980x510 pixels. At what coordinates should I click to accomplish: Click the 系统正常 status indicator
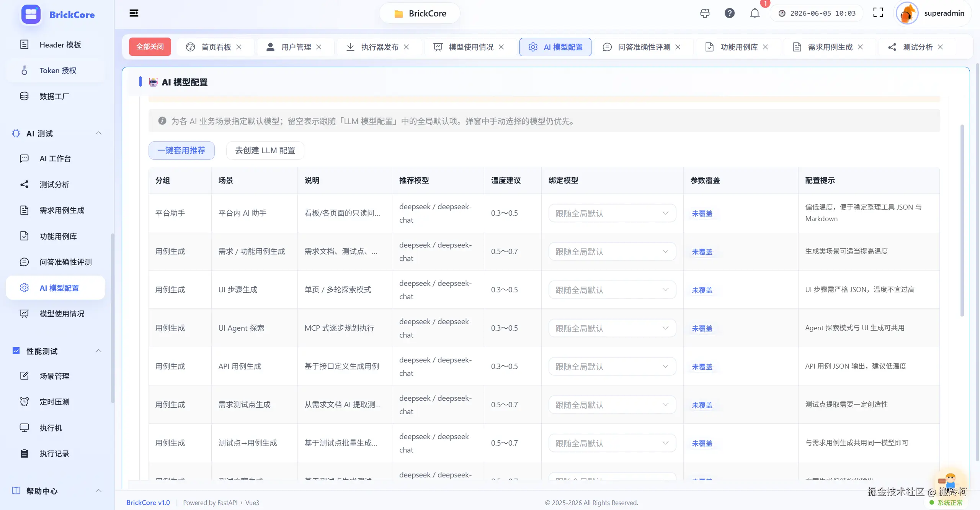tap(946, 502)
